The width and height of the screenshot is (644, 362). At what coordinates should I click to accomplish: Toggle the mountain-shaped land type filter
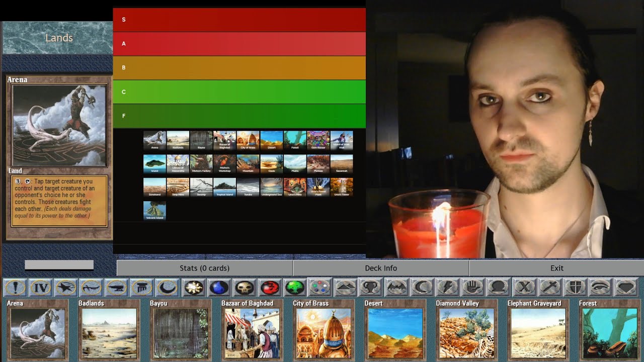(x=346, y=288)
